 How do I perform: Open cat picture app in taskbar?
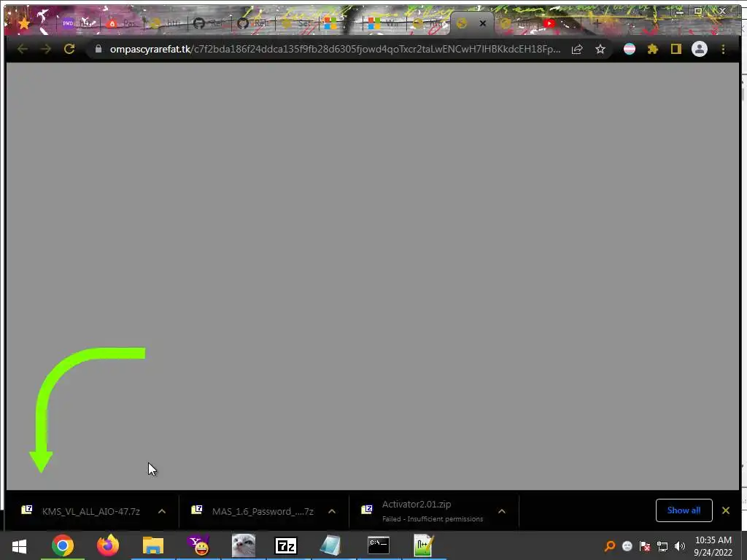[x=244, y=545]
